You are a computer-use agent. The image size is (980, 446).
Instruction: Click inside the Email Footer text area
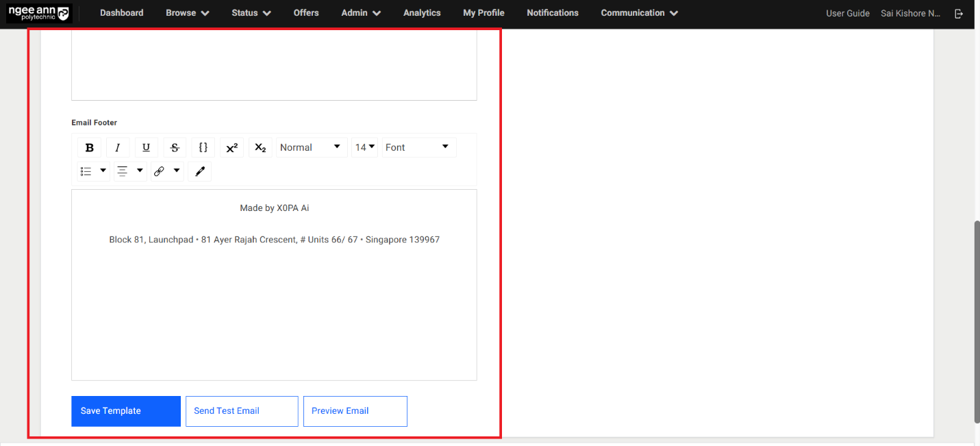(x=274, y=308)
